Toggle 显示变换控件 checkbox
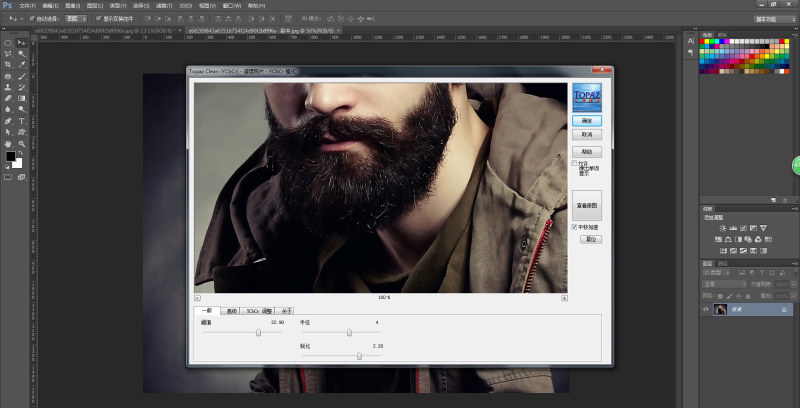The height and width of the screenshot is (408, 800). 98,18
